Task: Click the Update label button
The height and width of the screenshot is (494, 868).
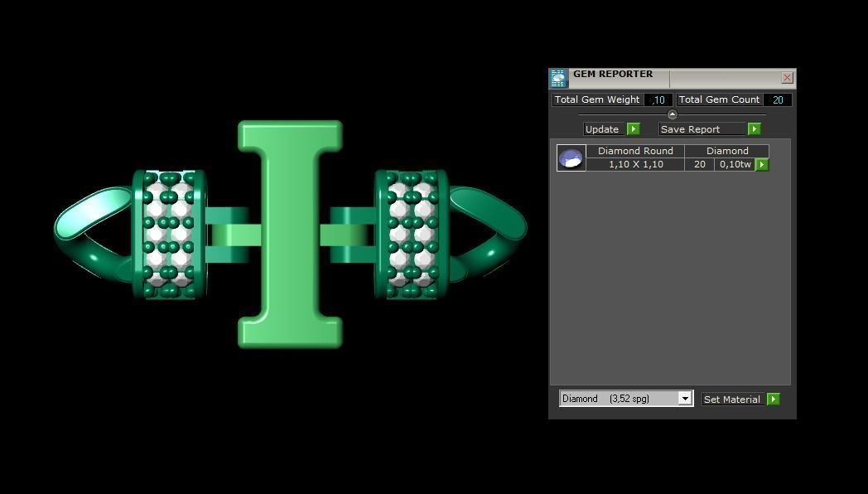Action: click(604, 129)
